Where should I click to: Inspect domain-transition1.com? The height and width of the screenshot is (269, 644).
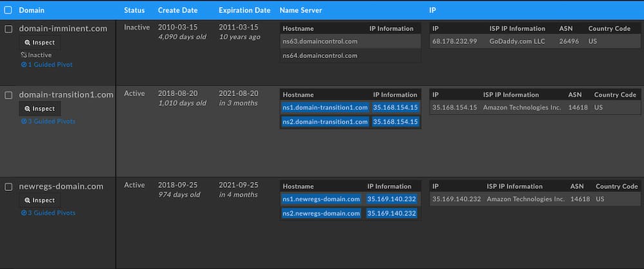[x=40, y=108]
